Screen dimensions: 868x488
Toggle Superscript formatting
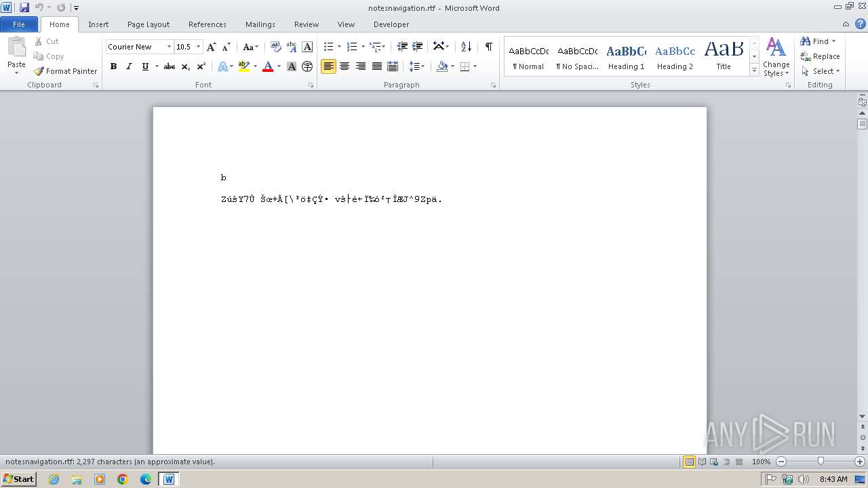pos(201,66)
